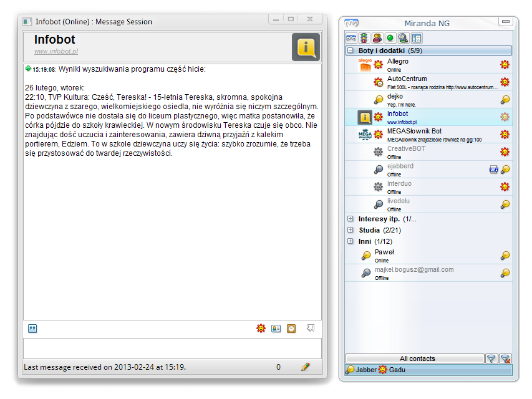Select the dejko contact
Viewport: 532px width, 399px height.
point(429,99)
